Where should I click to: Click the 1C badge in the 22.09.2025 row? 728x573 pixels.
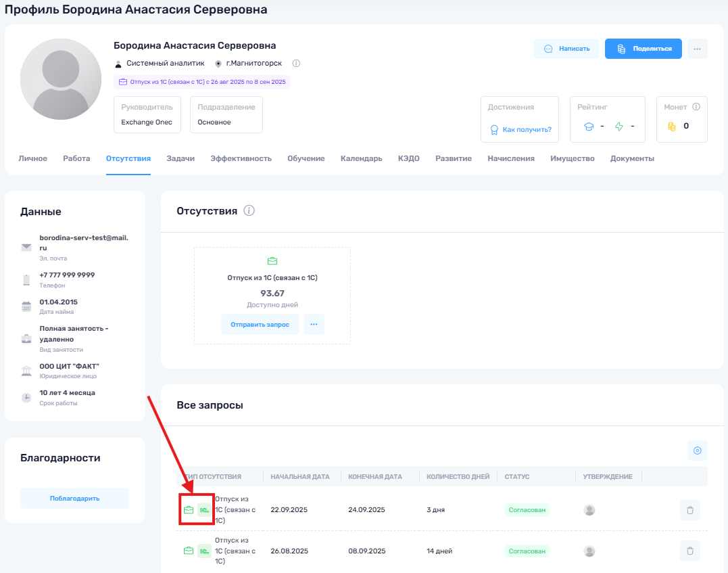coord(203,510)
